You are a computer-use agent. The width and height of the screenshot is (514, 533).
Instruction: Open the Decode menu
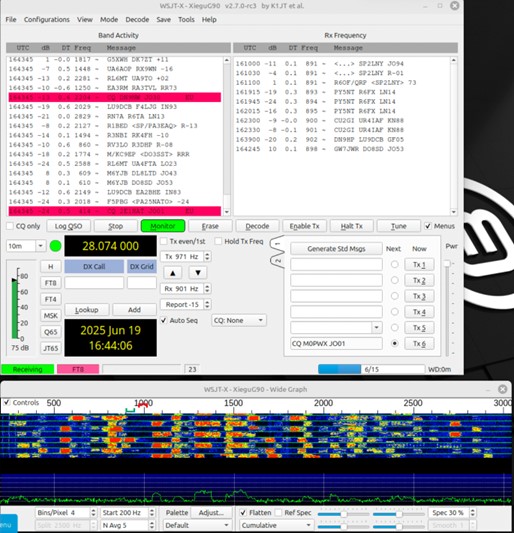(137, 20)
